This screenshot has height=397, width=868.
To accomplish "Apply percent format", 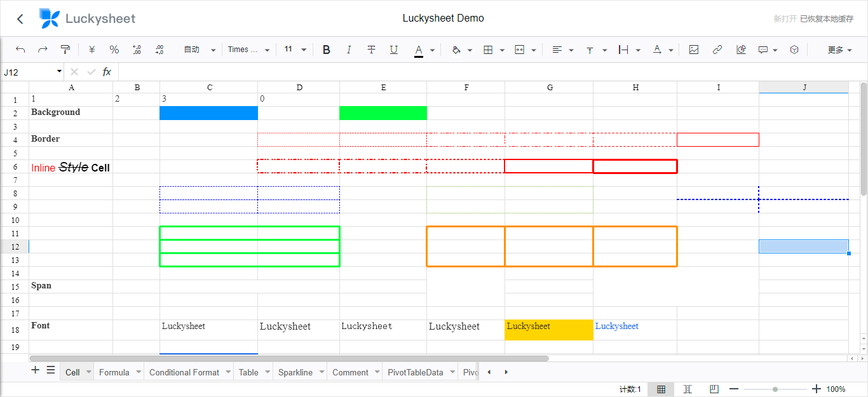I will click(x=114, y=50).
